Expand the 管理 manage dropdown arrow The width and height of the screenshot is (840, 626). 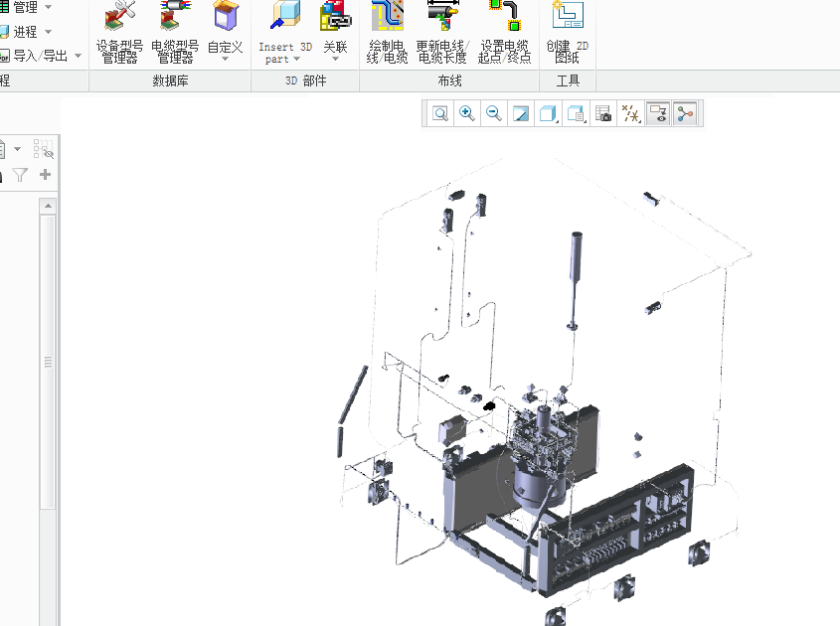[49, 7]
